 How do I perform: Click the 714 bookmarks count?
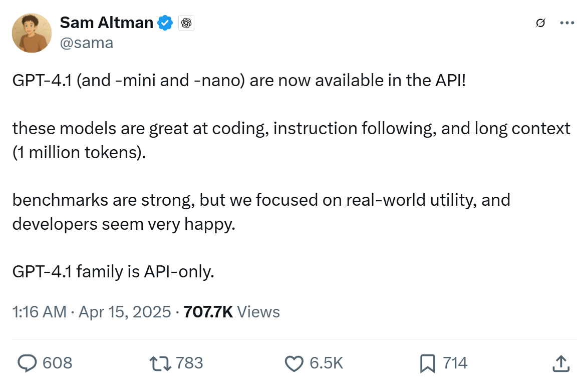pos(455,363)
